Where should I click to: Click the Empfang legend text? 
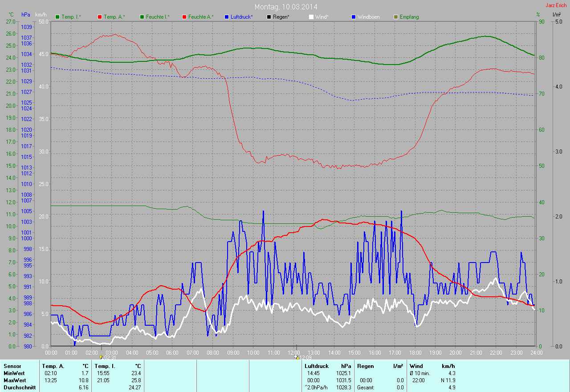click(x=409, y=17)
